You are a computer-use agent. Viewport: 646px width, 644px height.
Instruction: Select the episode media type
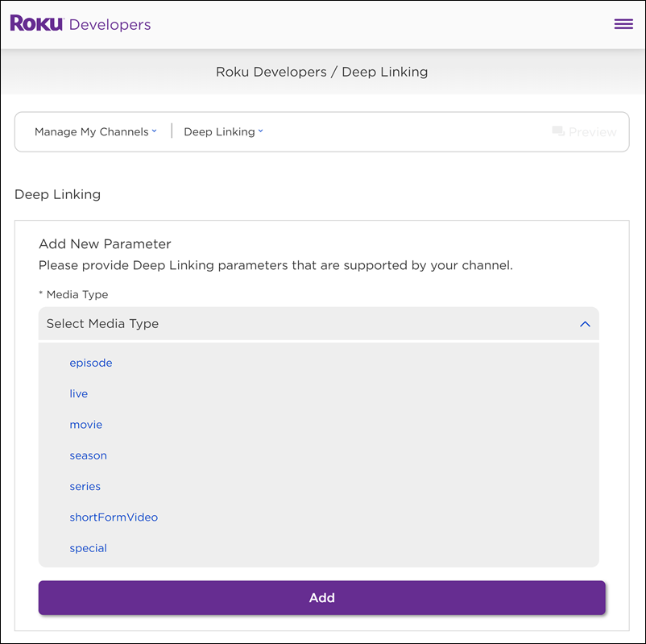90,363
